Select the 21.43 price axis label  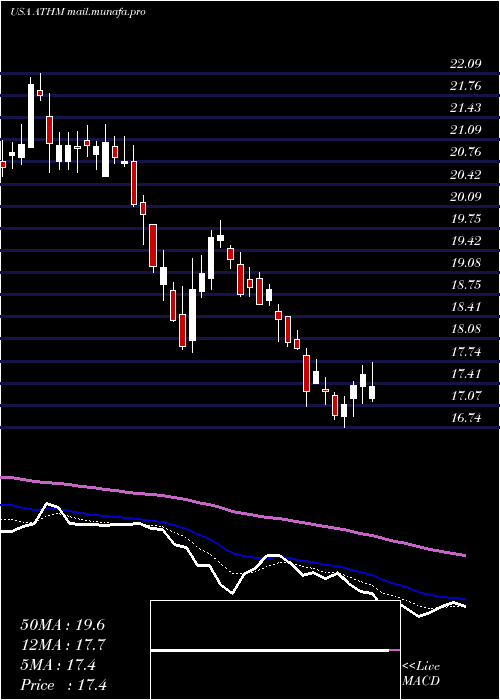[x=466, y=108]
